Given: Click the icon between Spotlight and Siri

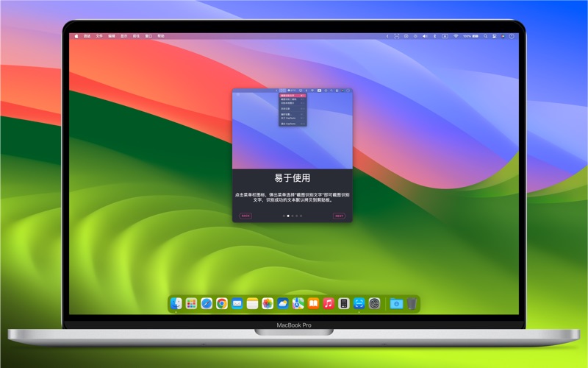Looking at the screenshot, I should [x=494, y=36].
